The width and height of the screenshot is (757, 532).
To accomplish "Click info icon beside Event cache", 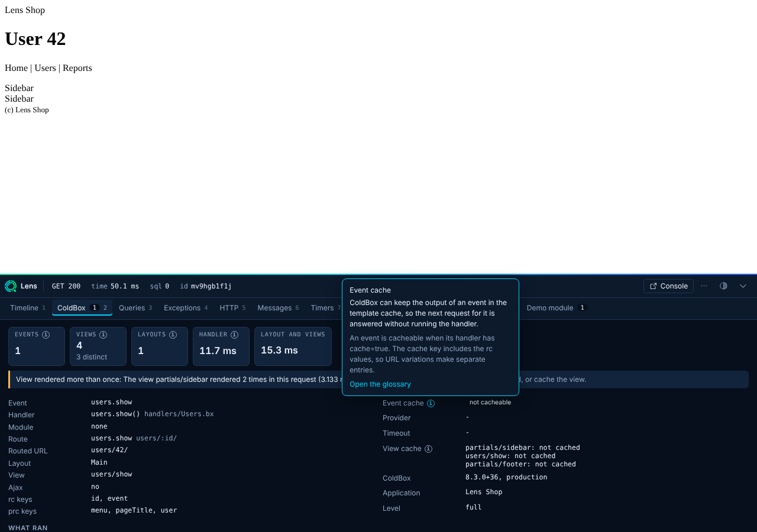I will point(431,403).
